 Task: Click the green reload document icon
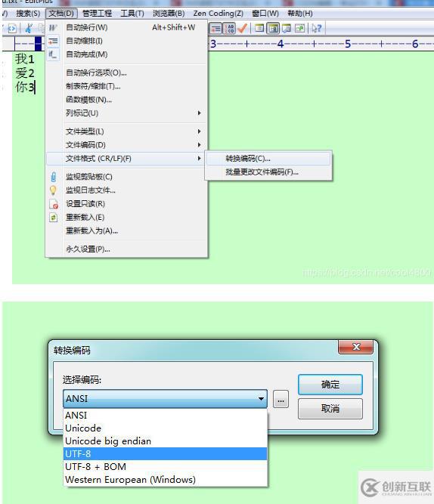coord(54,218)
